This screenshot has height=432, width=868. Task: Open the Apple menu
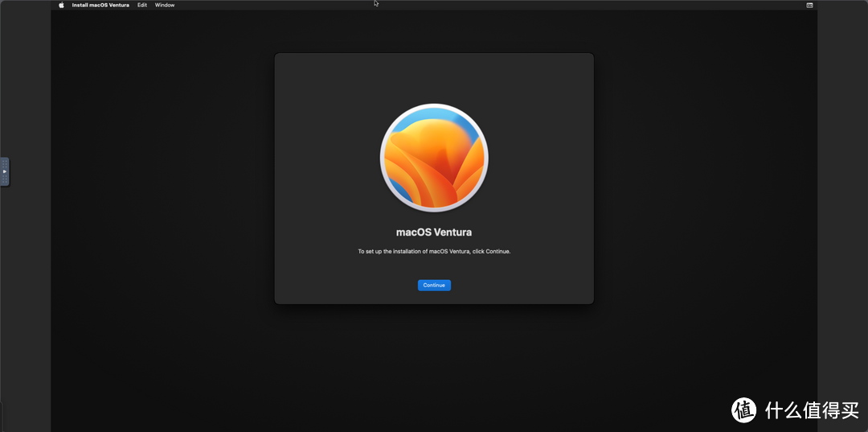pos(61,5)
